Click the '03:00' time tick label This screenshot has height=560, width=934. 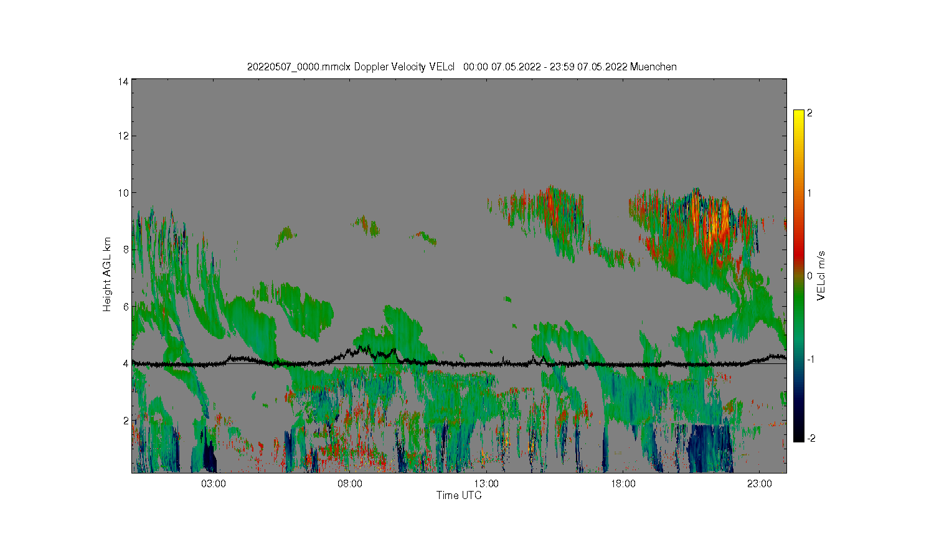(214, 484)
